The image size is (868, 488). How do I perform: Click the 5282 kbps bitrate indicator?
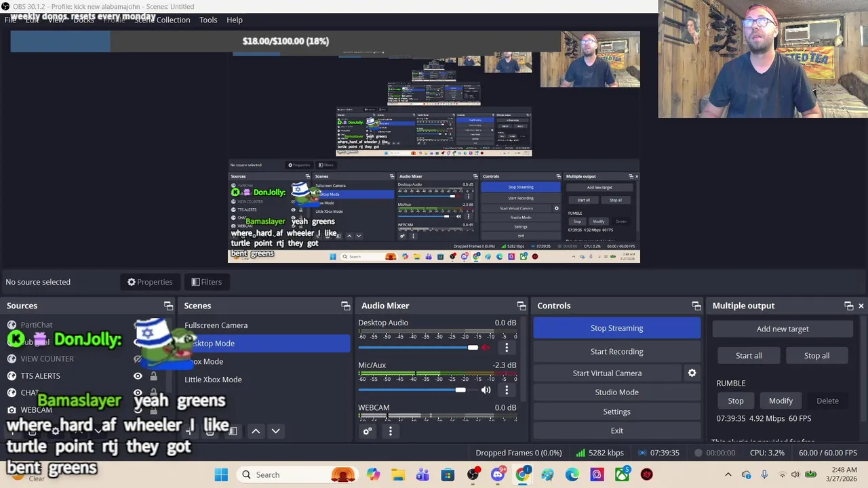[x=599, y=453]
